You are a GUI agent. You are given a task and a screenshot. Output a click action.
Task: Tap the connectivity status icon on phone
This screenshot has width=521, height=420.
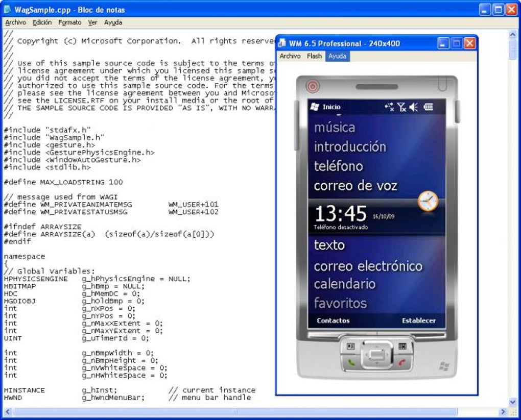(389, 107)
